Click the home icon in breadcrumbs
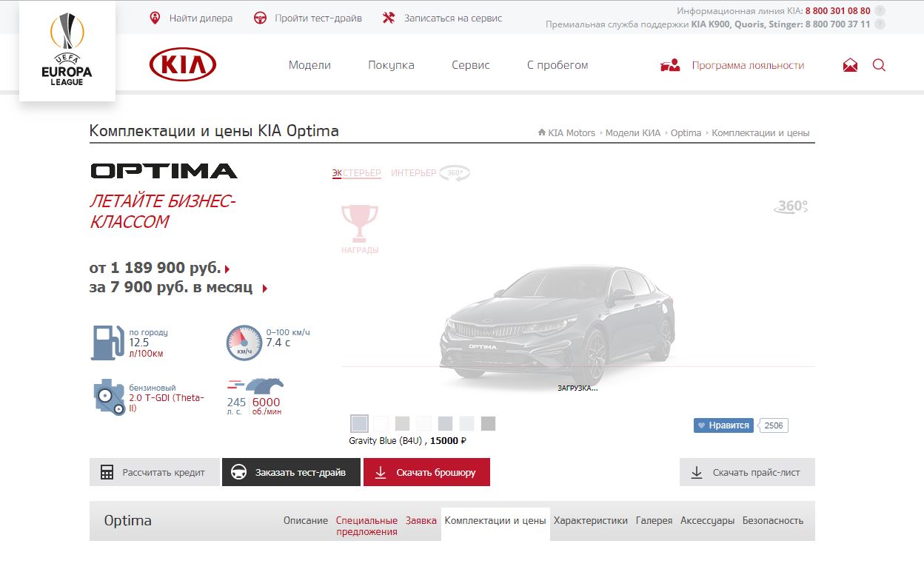 542,133
